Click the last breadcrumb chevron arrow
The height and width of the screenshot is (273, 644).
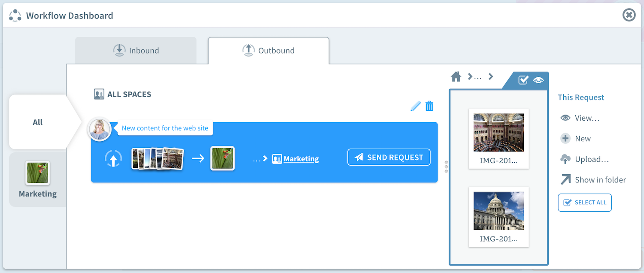pyautogui.click(x=491, y=77)
